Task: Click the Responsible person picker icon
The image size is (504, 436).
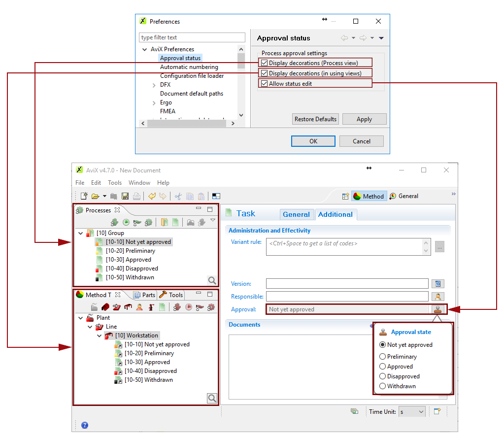Action: point(437,297)
